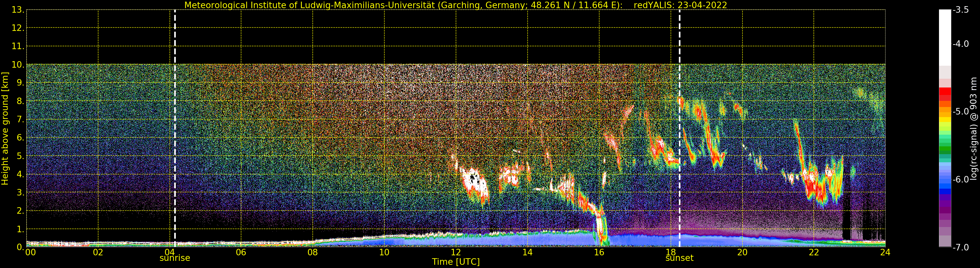Click the '-6.0' colorbar value

point(960,179)
